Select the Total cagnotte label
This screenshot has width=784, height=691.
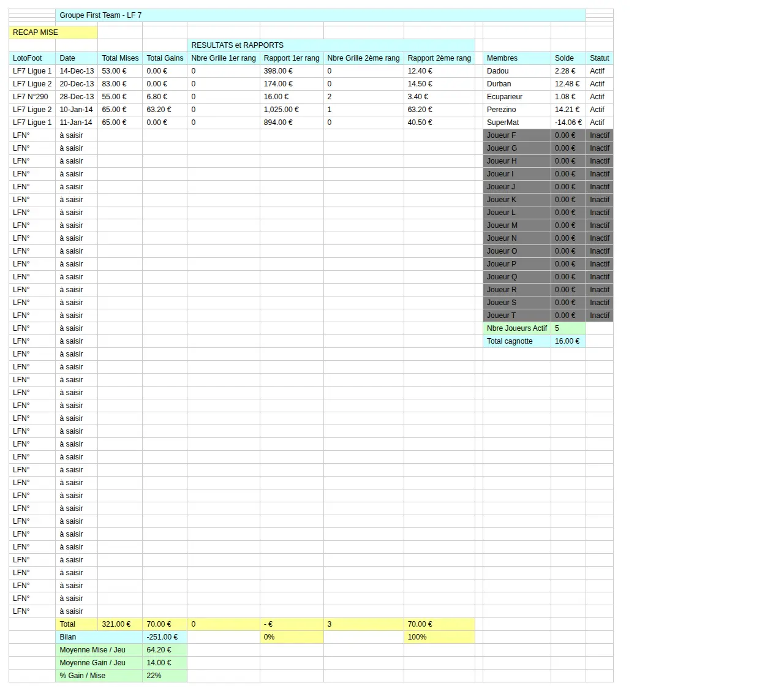pos(517,341)
